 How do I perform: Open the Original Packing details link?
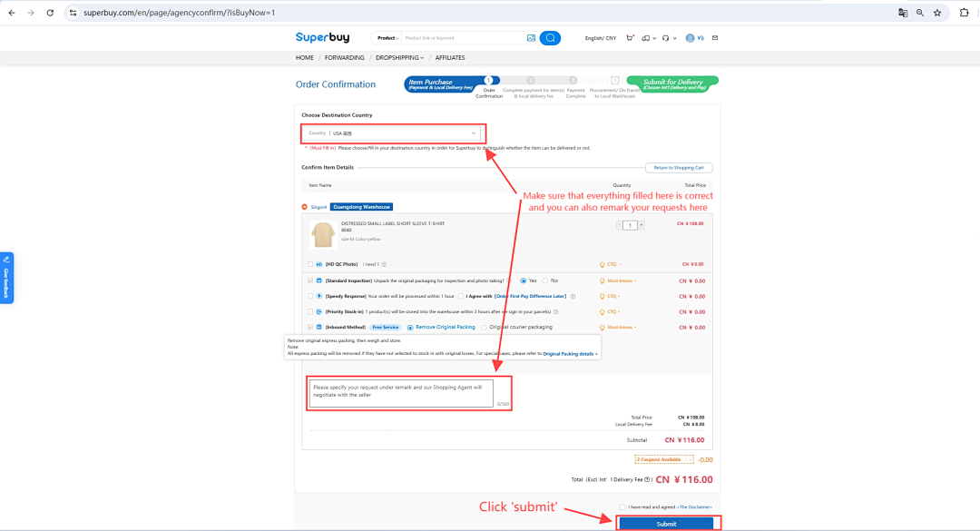[570, 354]
